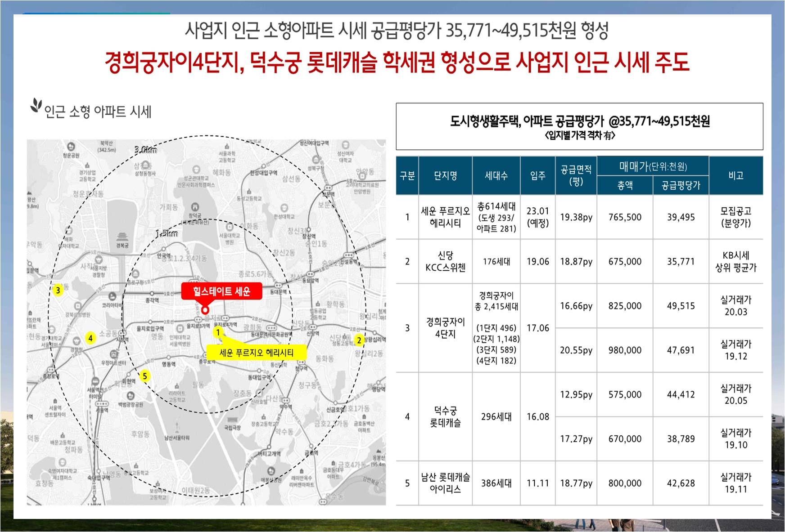
Task: Click the 세운 푸르지오 헤리시티 table cell
Action: [446, 217]
